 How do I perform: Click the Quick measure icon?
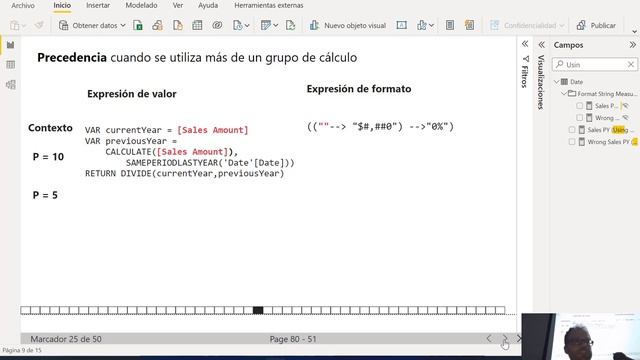469,25
